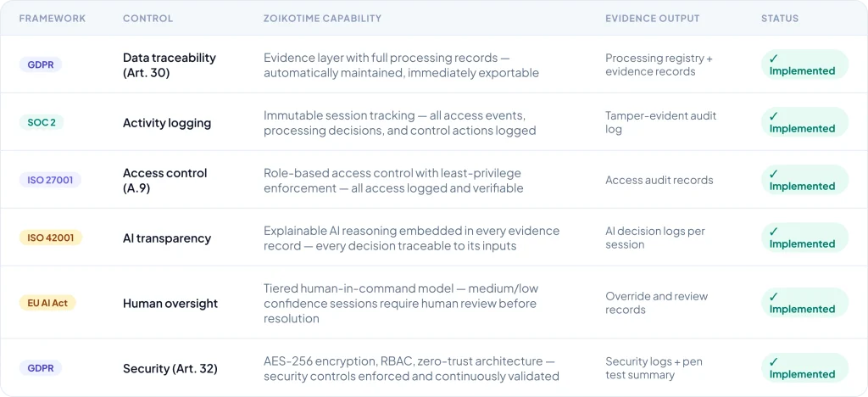Click Implemented status for AI transparency
The height and width of the screenshot is (397, 868).
click(x=804, y=238)
